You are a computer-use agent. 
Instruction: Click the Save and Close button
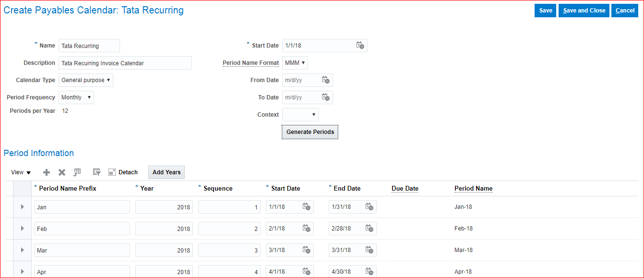584,11
